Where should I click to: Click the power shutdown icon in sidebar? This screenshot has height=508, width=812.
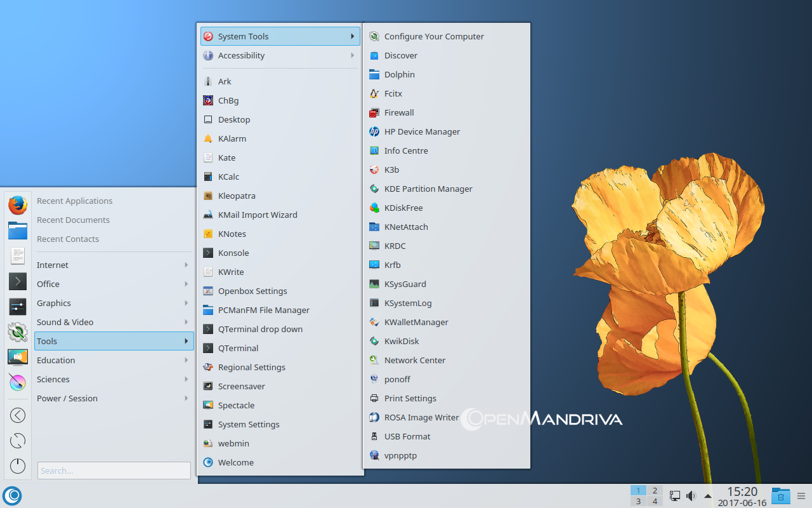coord(18,465)
